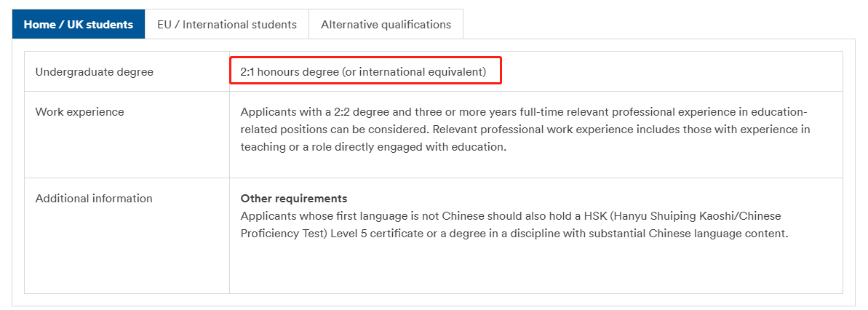Click the bold Other requirements heading
Image resolution: width=868 pixels, height=310 pixels.
pyautogui.click(x=294, y=199)
